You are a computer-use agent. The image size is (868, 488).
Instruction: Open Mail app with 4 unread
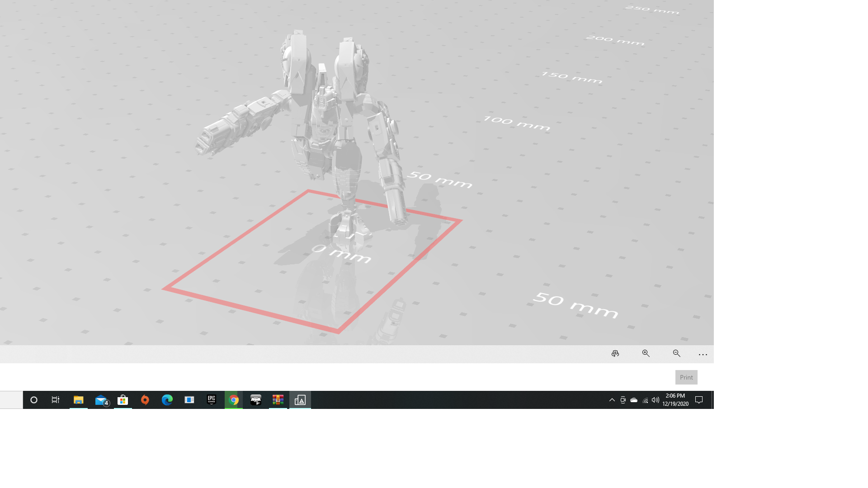point(101,400)
